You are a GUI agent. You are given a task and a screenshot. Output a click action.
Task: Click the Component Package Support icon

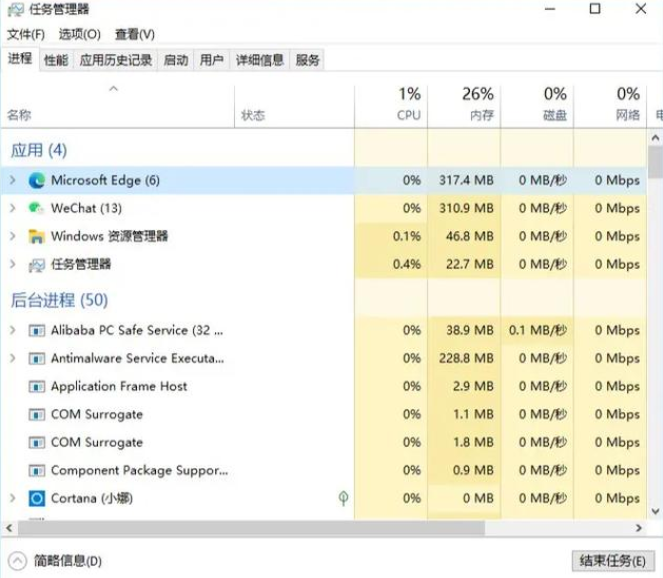pos(36,471)
